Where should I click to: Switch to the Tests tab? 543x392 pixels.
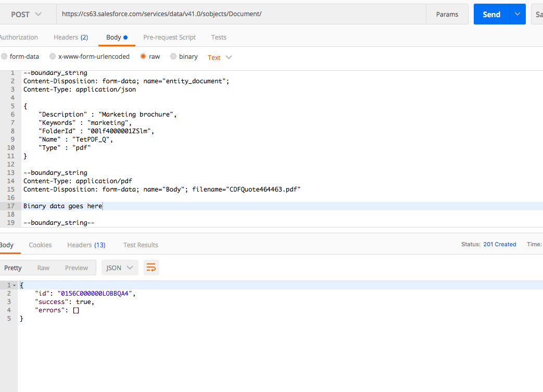(x=219, y=37)
